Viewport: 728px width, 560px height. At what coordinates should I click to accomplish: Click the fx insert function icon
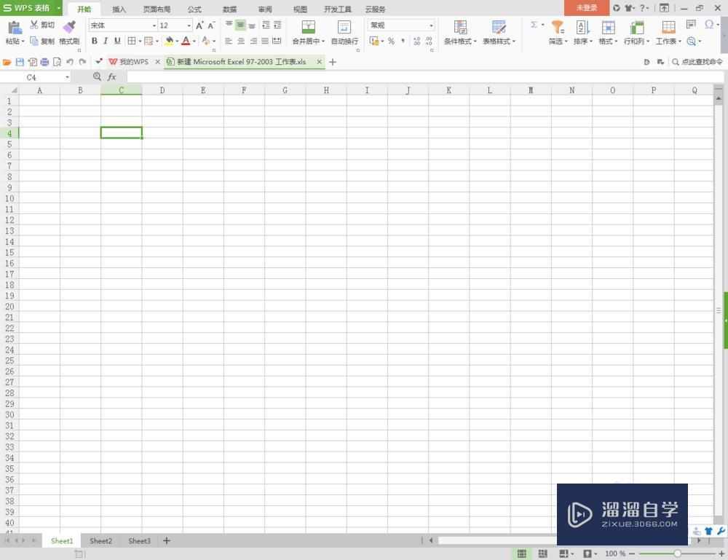[x=112, y=77]
